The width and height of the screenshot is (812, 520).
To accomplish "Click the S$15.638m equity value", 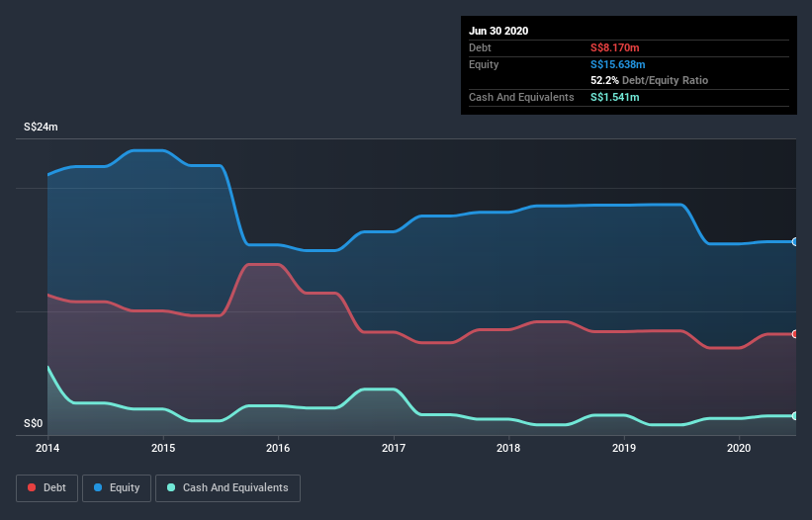I will 618,64.
